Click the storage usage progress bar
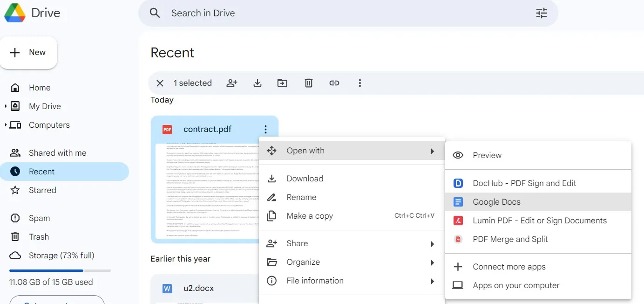Viewport: 644px width, 304px height. point(59,270)
